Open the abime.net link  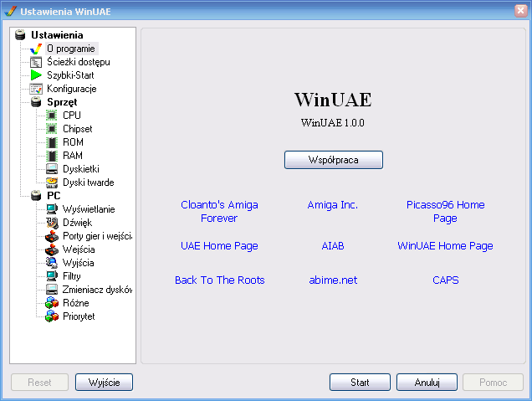pyautogui.click(x=333, y=280)
